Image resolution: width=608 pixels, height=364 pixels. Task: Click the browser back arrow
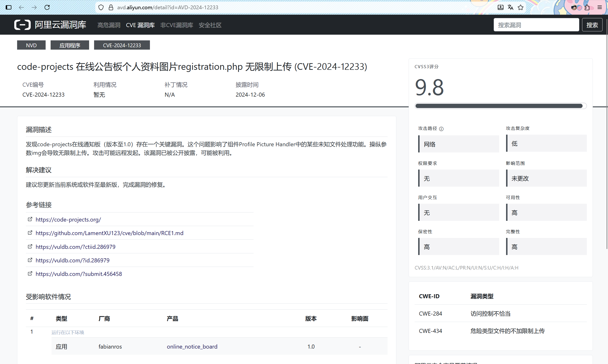21,7
